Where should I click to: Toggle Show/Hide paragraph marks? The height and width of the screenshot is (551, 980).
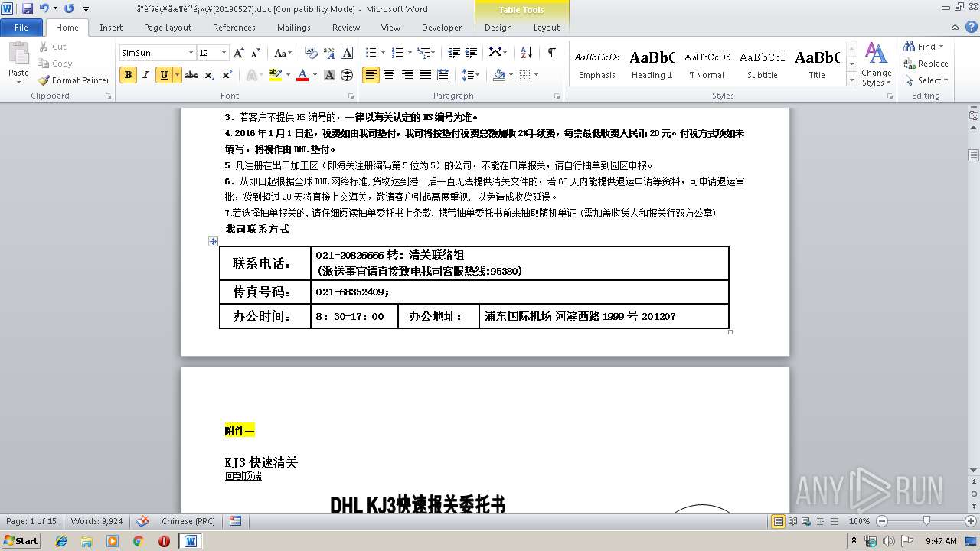(x=551, y=53)
